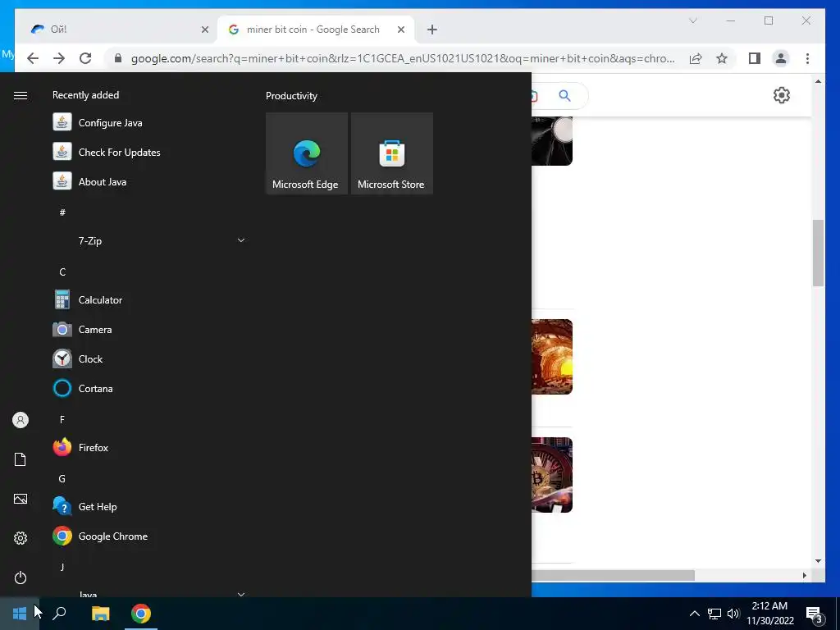
Task: Click the Windows Start button
Action: click(x=20, y=614)
